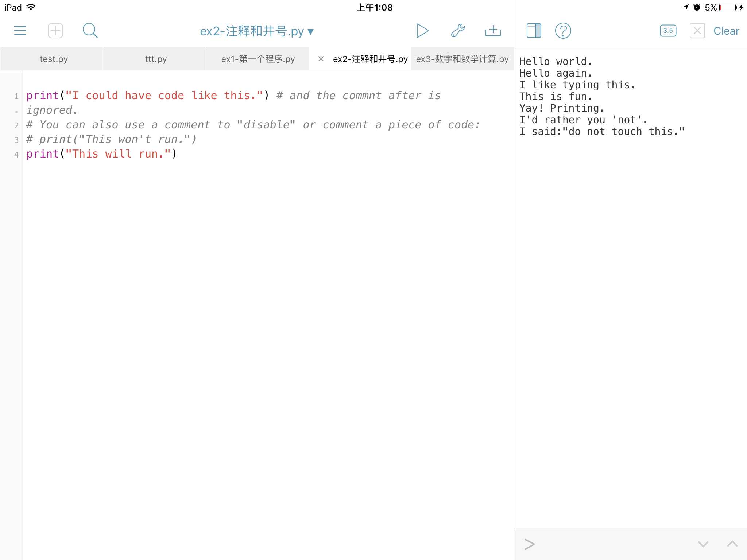Show next history with down chevron
Image resolution: width=747 pixels, height=560 pixels.
(x=703, y=544)
